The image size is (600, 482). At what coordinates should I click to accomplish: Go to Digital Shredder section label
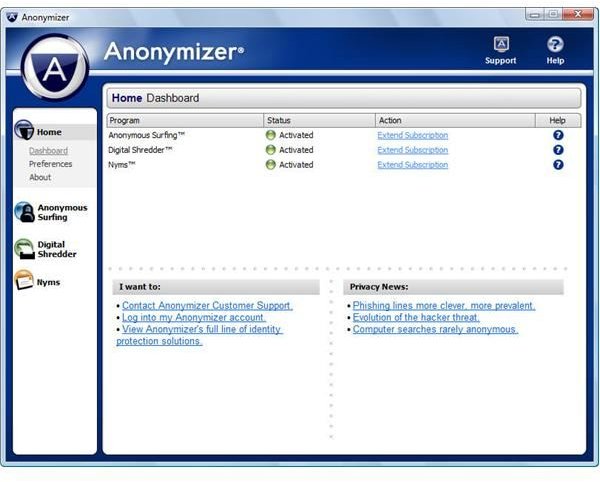tap(57, 249)
